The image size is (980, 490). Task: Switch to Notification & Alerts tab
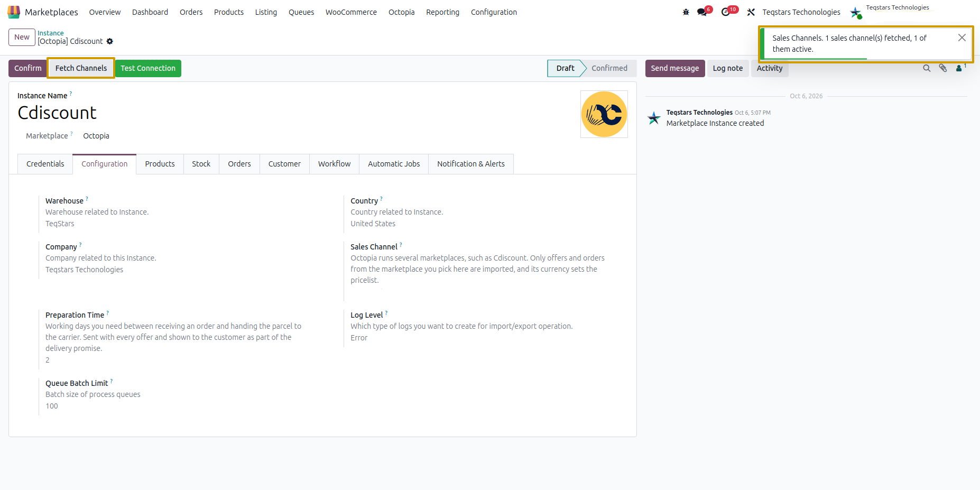[x=471, y=164]
